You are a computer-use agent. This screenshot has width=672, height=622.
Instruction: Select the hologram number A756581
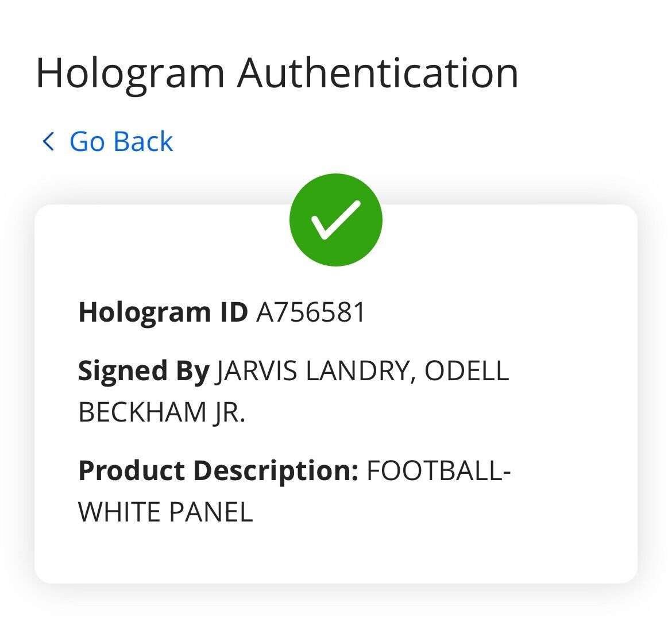(x=311, y=313)
